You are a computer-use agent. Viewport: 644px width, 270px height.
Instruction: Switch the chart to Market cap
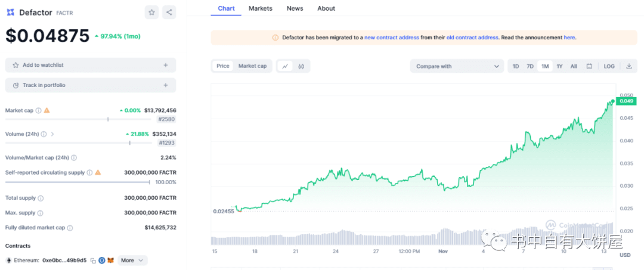(252, 66)
